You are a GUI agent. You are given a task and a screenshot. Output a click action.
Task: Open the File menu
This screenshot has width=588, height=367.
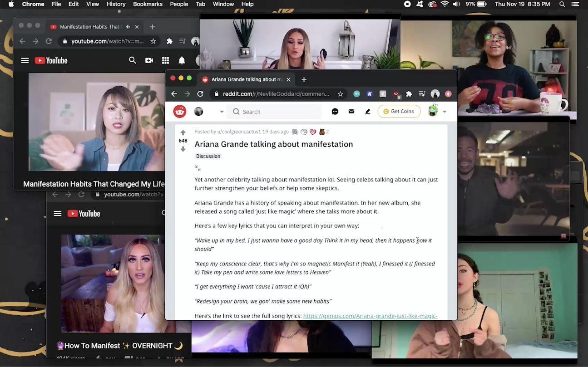pos(56,4)
